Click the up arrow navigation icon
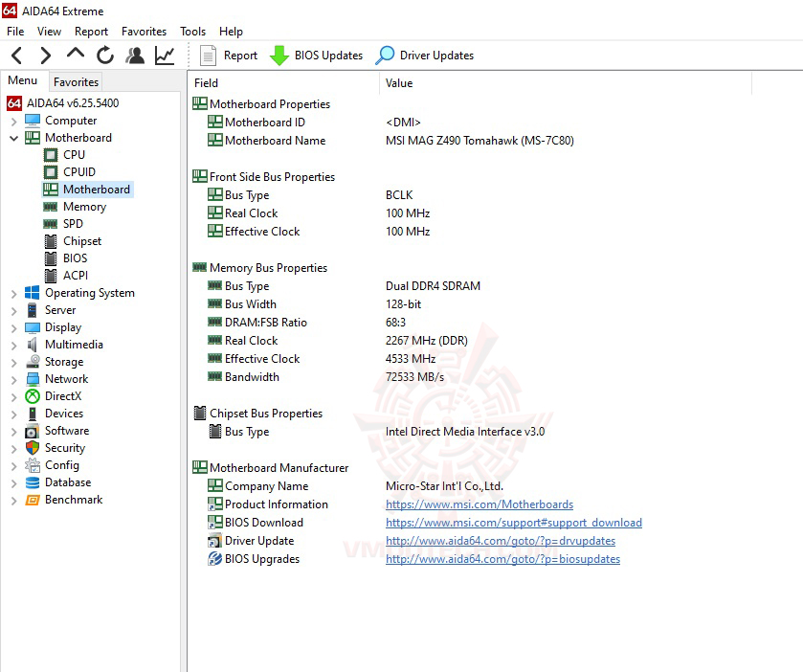803x672 pixels. pos(75,55)
